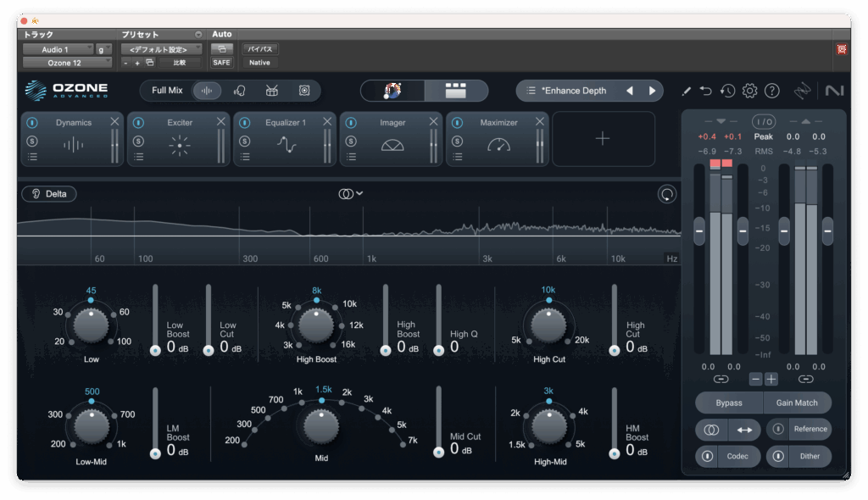The width and height of the screenshot is (868, 500).
Task: Open the Ozone settings gear
Action: pyautogui.click(x=749, y=91)
